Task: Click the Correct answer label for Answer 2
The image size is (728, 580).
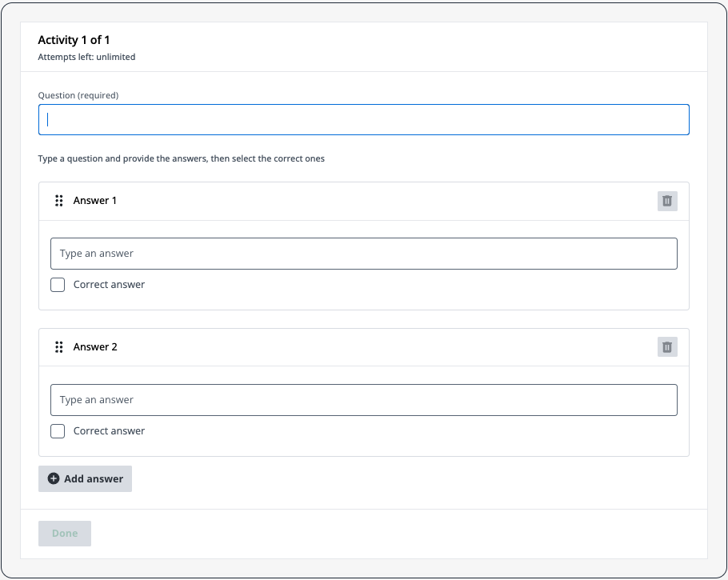Action: click(109, 431)
